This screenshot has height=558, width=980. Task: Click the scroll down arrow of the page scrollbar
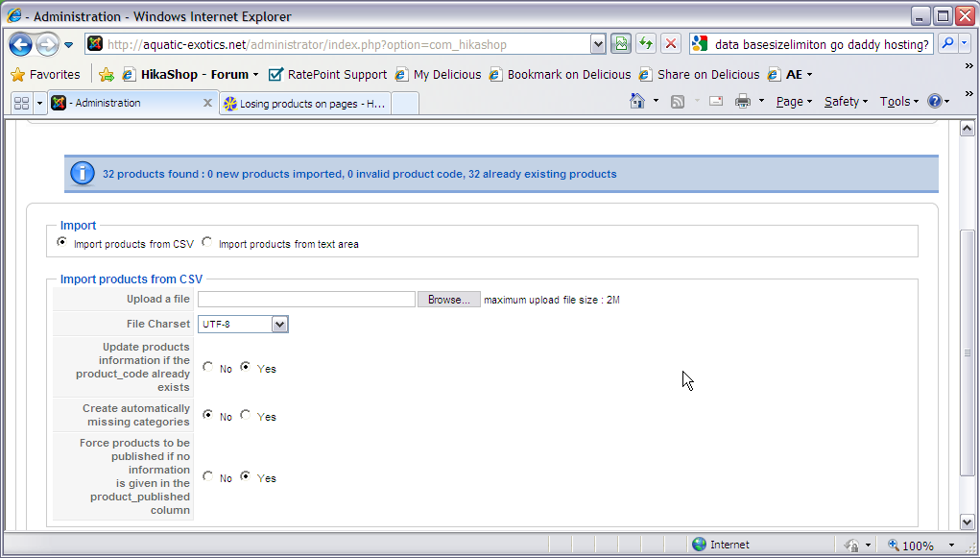[x=967, y=522]
